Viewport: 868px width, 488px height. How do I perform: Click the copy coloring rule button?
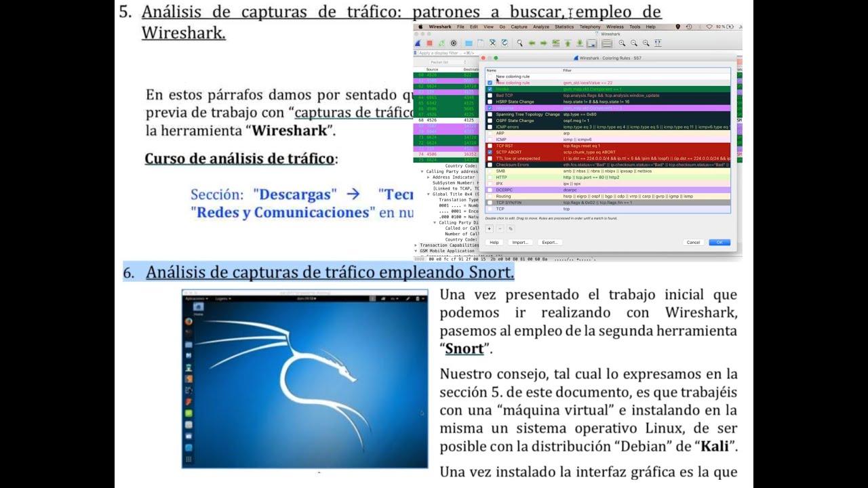point(511,228)
